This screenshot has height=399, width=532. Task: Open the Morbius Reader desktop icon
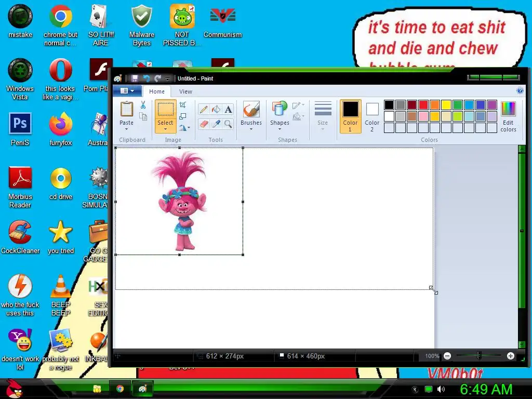coord(20,187)
